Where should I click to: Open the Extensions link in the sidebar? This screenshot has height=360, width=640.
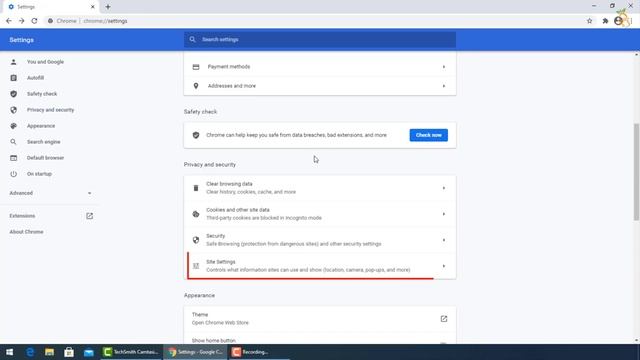click(51, 216)
